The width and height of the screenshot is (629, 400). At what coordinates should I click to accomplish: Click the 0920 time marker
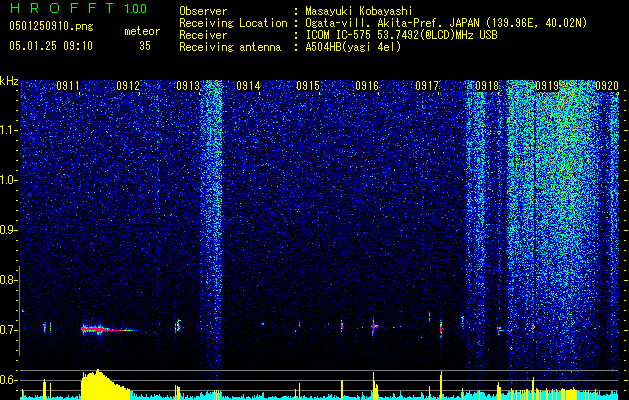(607, 86)
